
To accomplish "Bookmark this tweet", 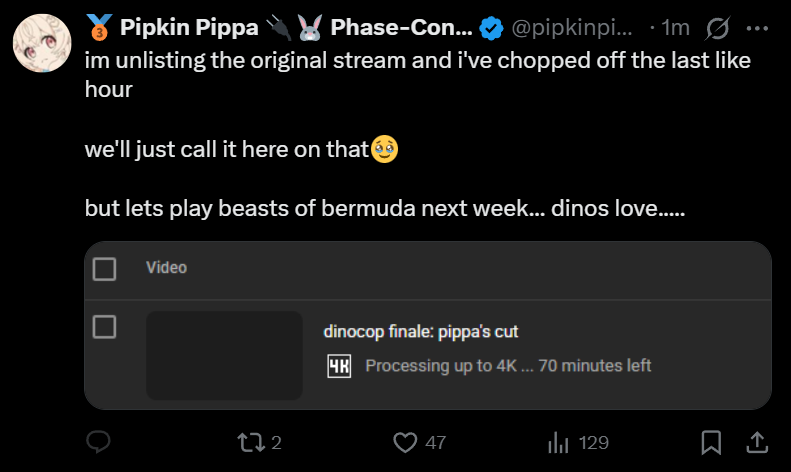I will pos(712,442).
